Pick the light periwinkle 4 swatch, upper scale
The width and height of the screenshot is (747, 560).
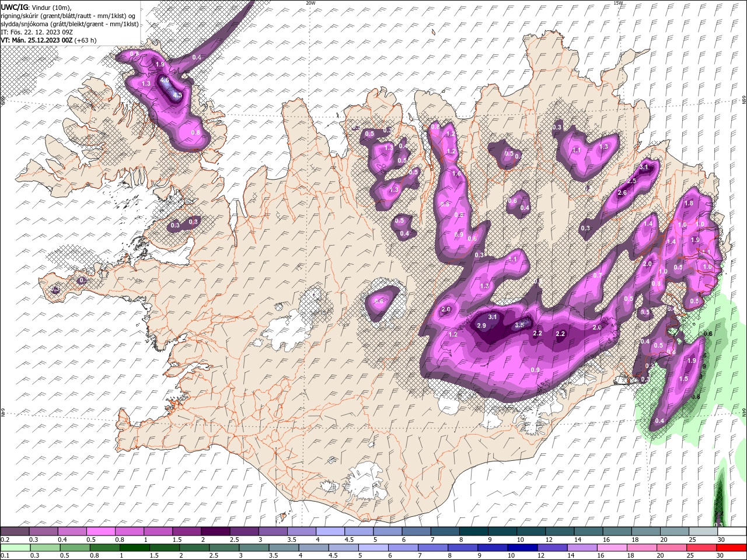tap(331, 531)
